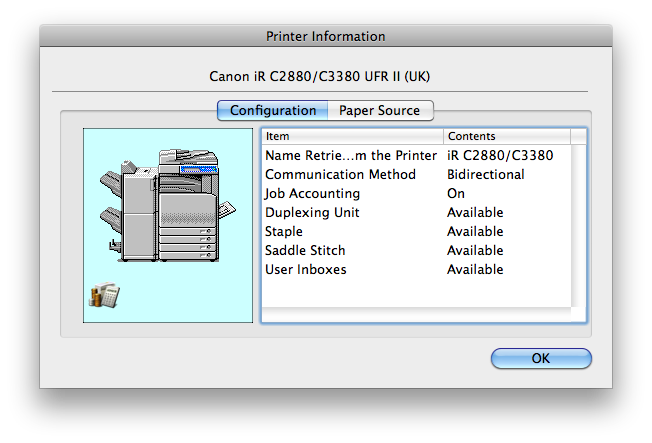Click the Canon iR C2880/C3380 UFR II heading

click(319, 77)
